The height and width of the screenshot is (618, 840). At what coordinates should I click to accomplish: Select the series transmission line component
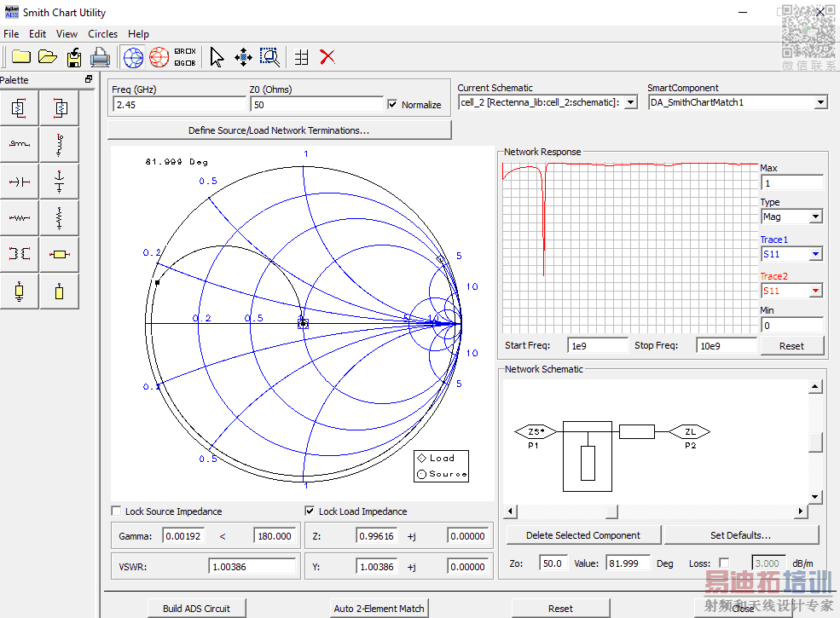tap(59, 254)
